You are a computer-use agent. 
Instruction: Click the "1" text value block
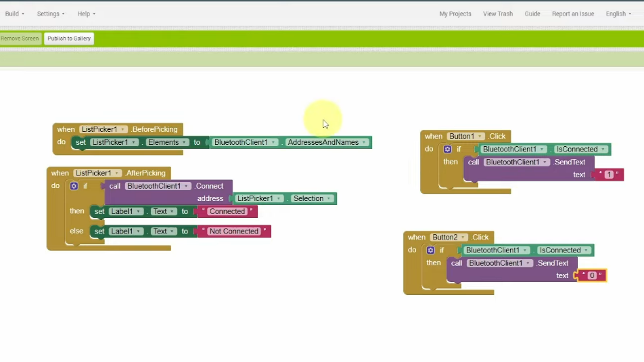tap(609, 175)
